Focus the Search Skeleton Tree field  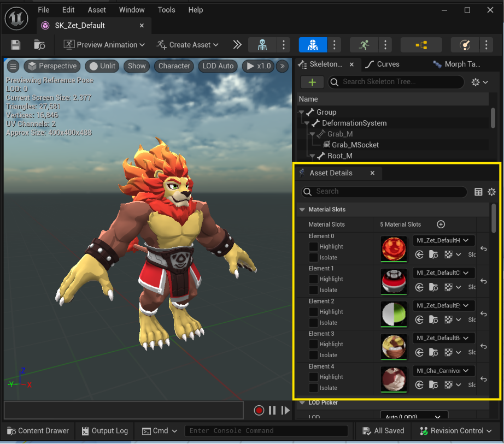(x=396, y=82)
